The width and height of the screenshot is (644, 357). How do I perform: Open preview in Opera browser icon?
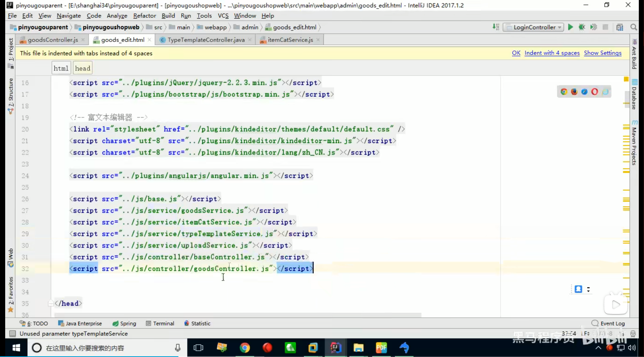pos(595,92)
